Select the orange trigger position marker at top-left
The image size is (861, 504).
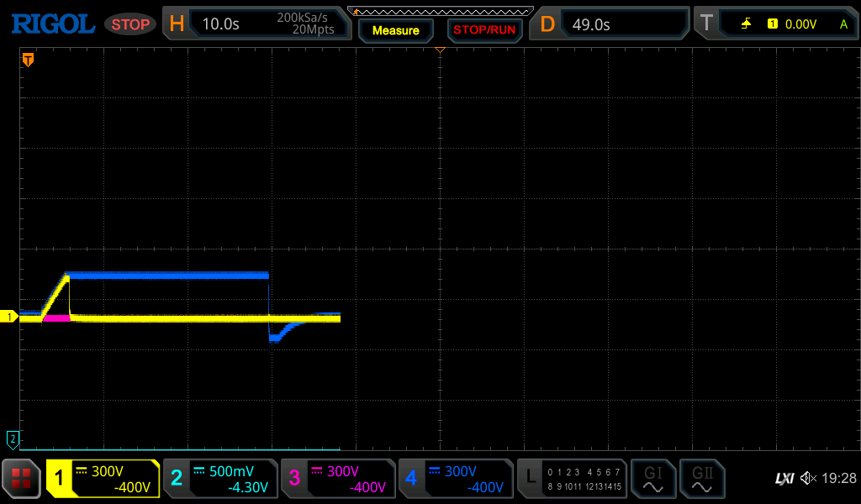point(28,60)
